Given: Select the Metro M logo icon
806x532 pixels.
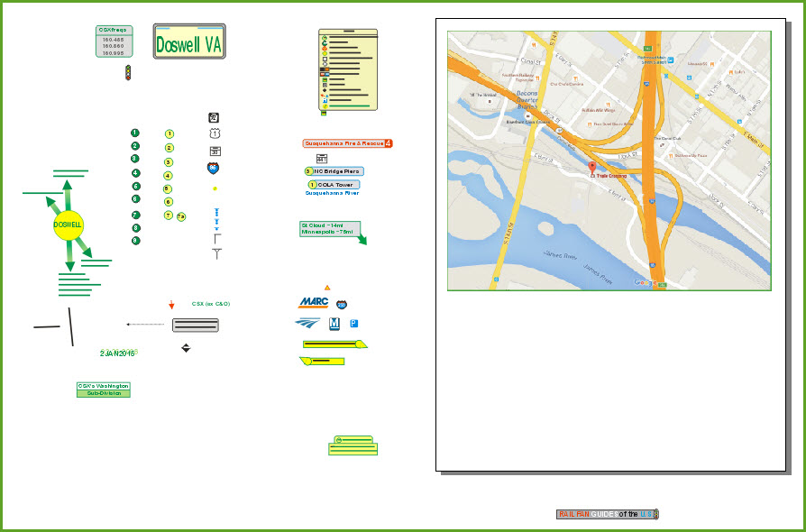Looking at the screenshot, I should coord(334,323).
